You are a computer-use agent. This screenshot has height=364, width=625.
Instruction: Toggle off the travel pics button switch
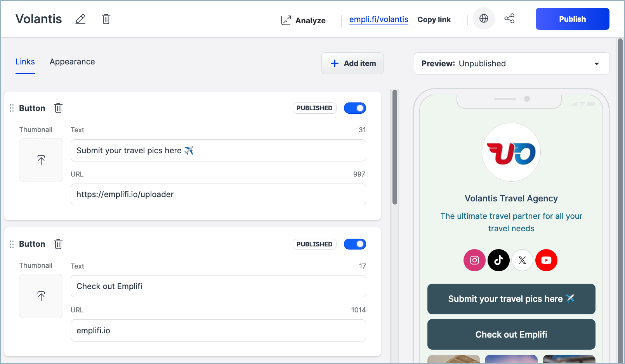pos(355,108)
